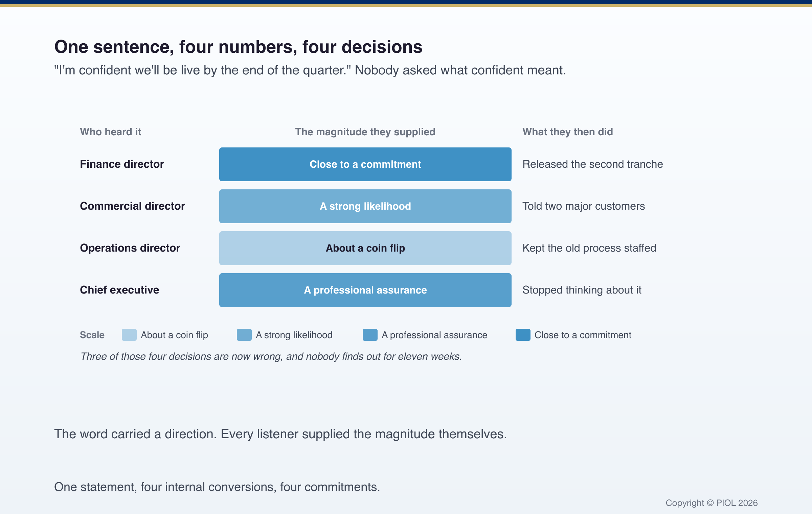Viewport: 812px width, 514px height.
Task: Click 'The magnitude they supplied' column header
Action: tap(365, 132)
